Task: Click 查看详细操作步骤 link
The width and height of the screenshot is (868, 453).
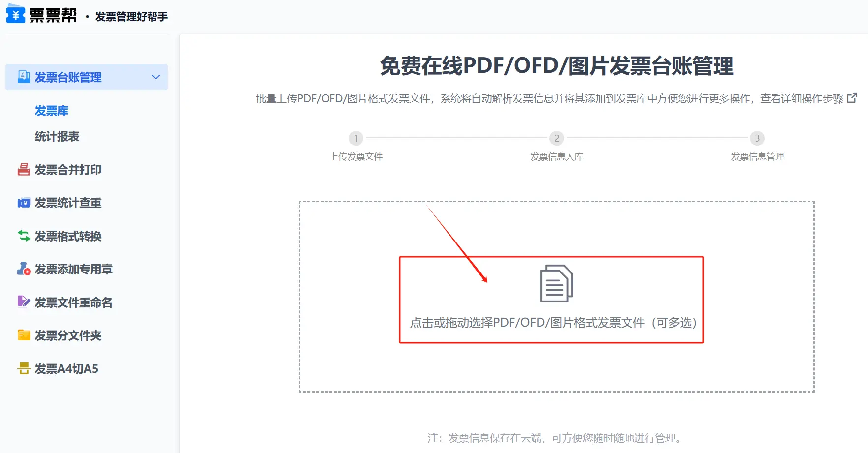Action: click(801, 99)
